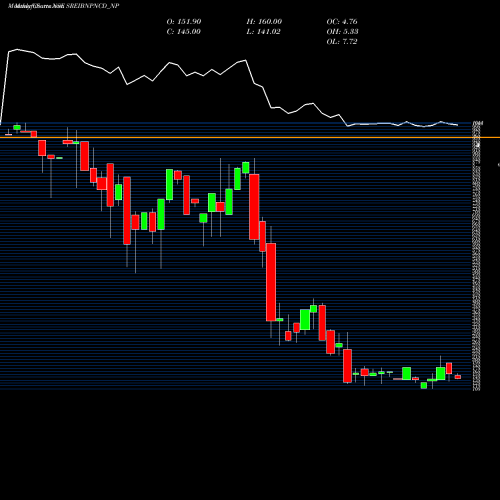Click the OH: 5.33 reading
Screen dimensions: 500x500
(342, 32)
